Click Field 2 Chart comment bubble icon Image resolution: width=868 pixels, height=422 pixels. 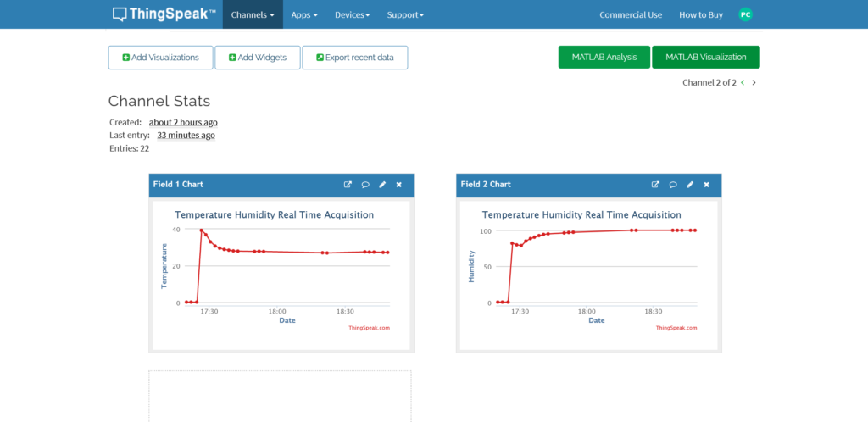click(x=673, y=185)
